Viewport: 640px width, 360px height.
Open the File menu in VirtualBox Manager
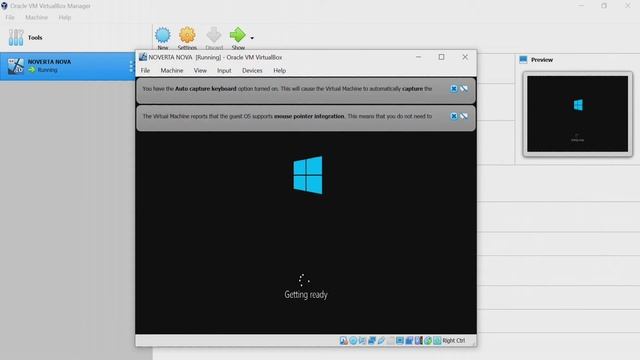coord(10,17)
